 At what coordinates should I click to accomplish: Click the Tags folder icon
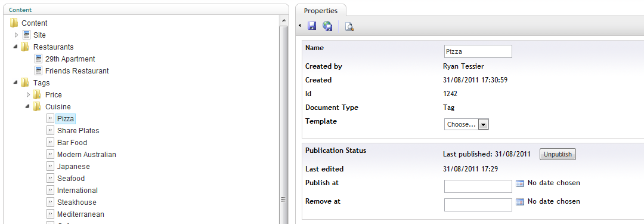[25, 82]
